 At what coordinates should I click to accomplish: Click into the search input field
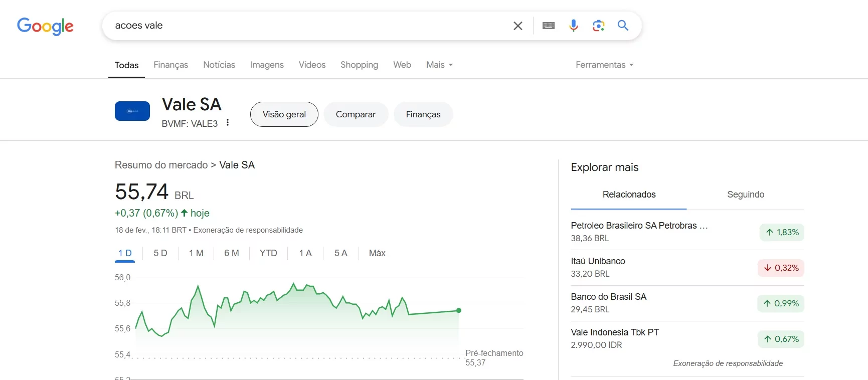click(301, 26)
